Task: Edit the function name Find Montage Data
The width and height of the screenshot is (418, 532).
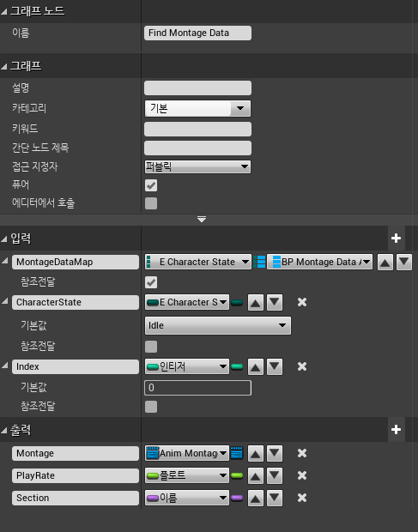Action: coord(197,33)
